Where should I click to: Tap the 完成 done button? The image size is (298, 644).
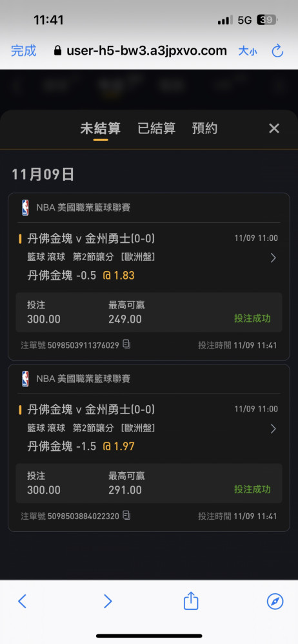[x=23, y=51]
